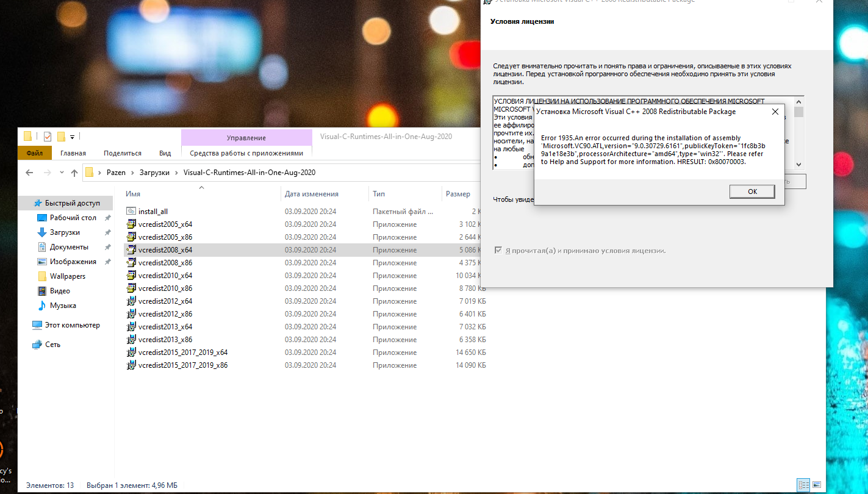Click the vcredist2010_x64 file icon
This screenshot has width=868, height=494.
click(x=131, y=276)
